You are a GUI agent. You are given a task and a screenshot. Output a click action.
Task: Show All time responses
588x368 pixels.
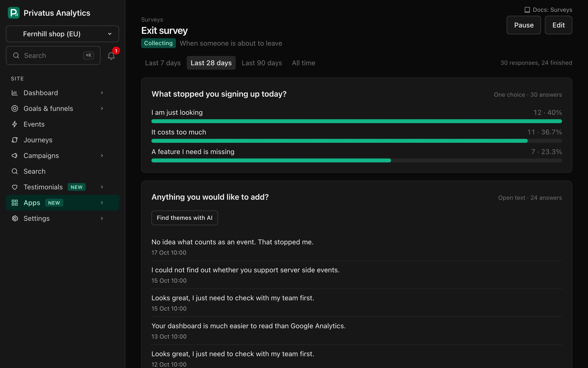(304, 63)
